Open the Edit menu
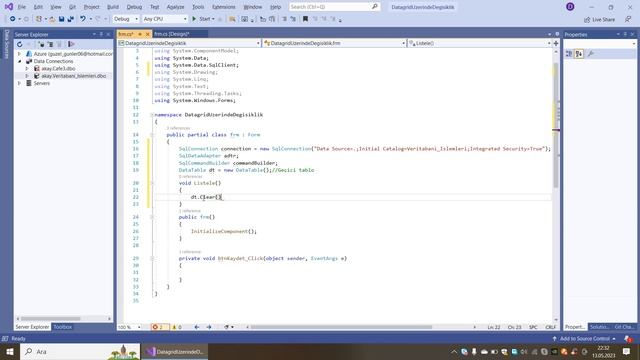This screenshot has width=640, height=360. coord(38,7)
